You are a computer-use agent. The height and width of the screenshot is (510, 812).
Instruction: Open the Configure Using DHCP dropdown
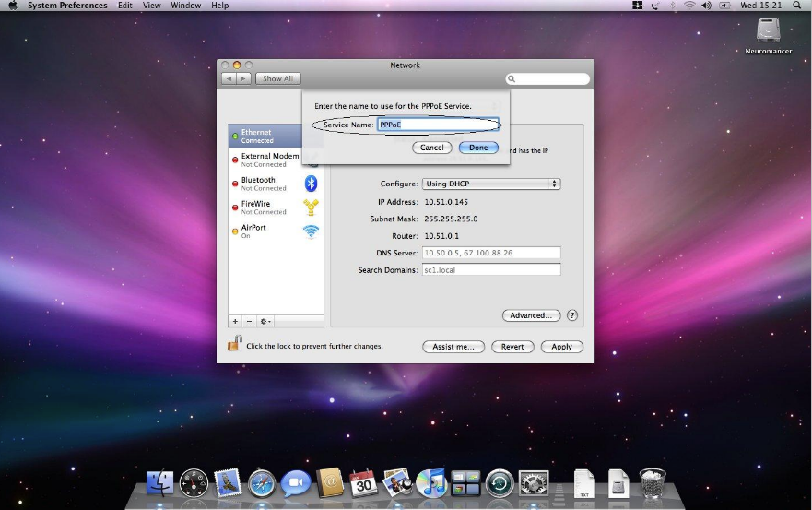click(491, 184)
